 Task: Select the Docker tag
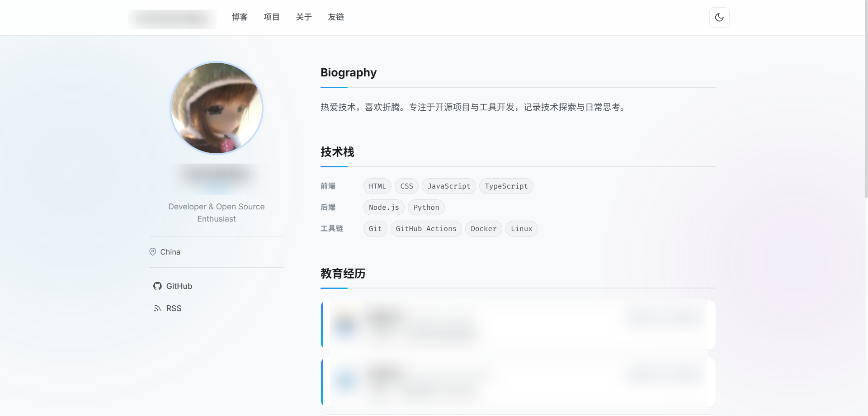484,229
